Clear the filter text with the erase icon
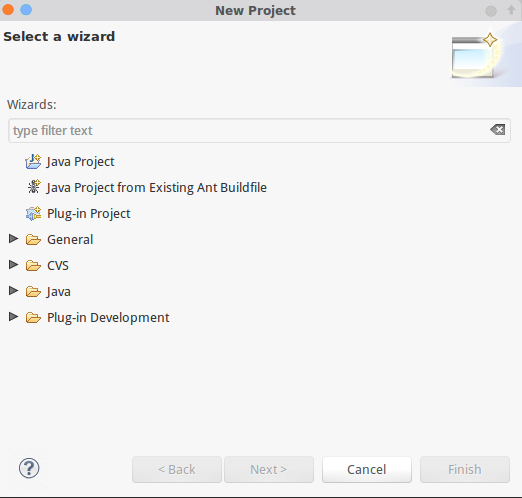Viewport: 522px width, 498px height. click(x=498, y=130)
